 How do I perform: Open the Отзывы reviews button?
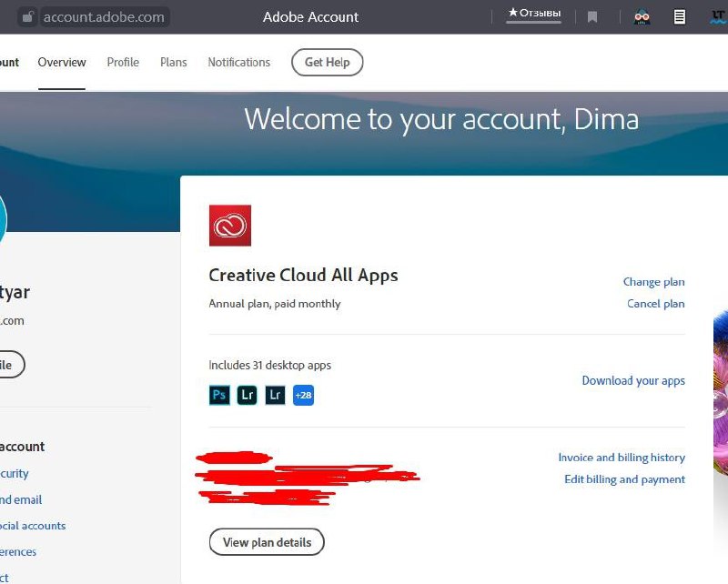pyautogui.click(x=534, y=13)
